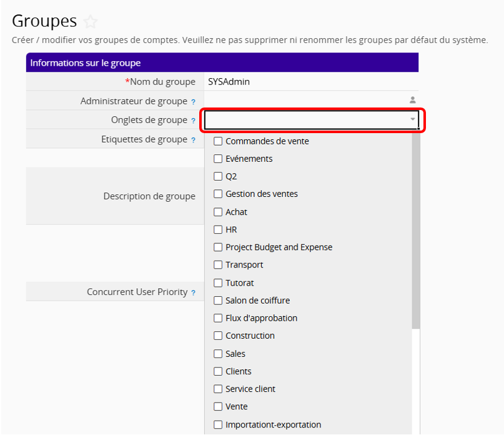Enable the Gestion des ventes checkbox
504x435 pixels.
point(218,194)
